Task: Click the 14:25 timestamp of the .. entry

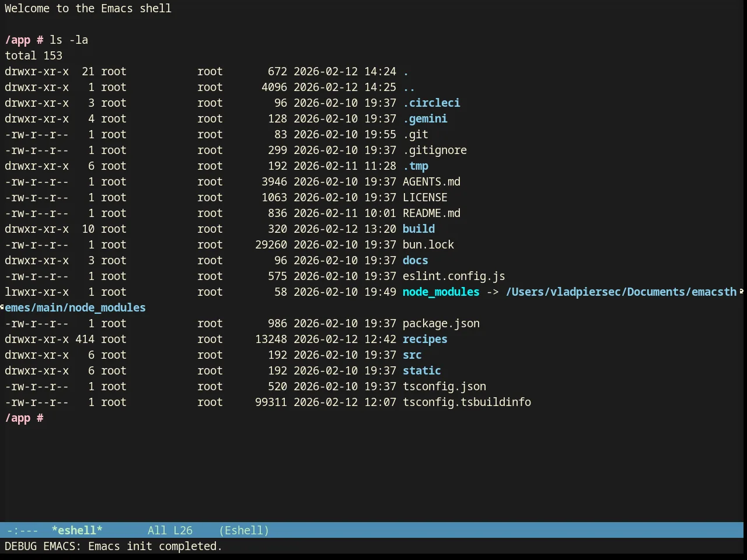Action: coord(380,87)
